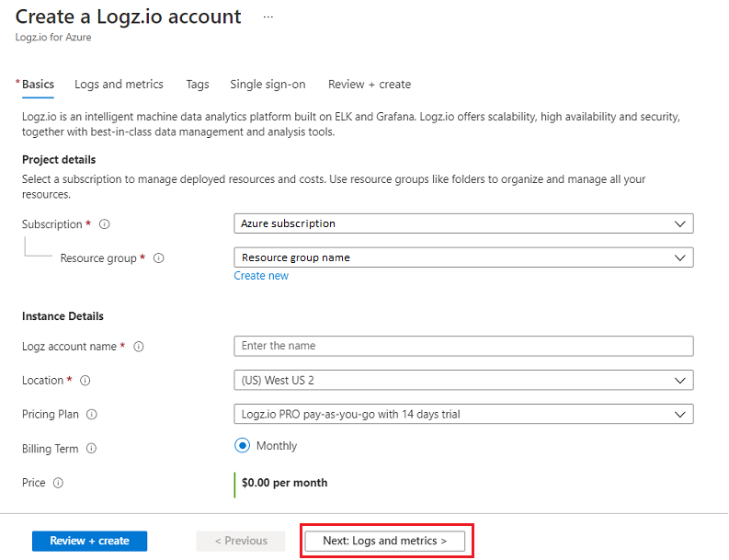The image size is (729, 560).
Task: Open the Tags tab
Action: pos(198,85)
